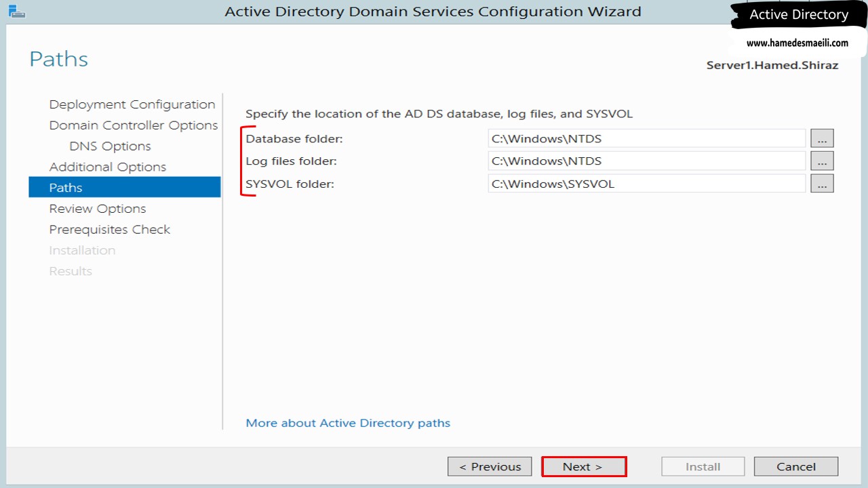The image size is (868, 488).
Task: Click the wizard icon in title bar
Action: (x=16, y=11)
